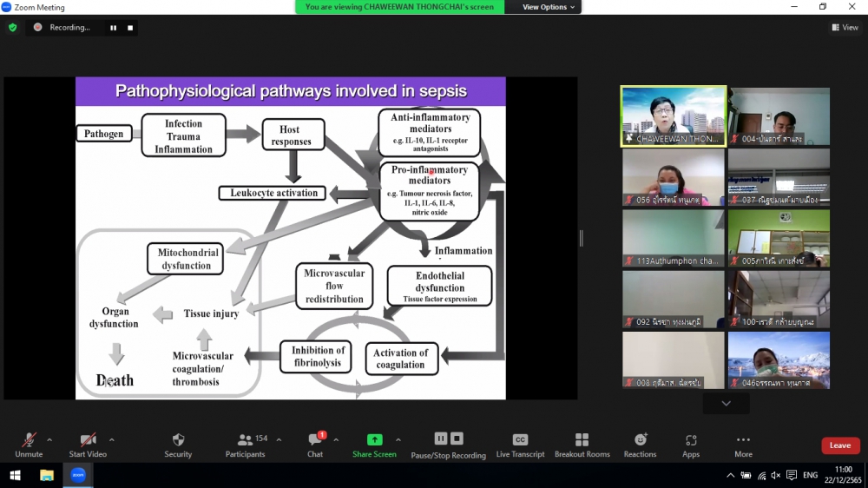Open the Participants panel
This screenshot has width=868, height=488.
[x=246, y=440]
